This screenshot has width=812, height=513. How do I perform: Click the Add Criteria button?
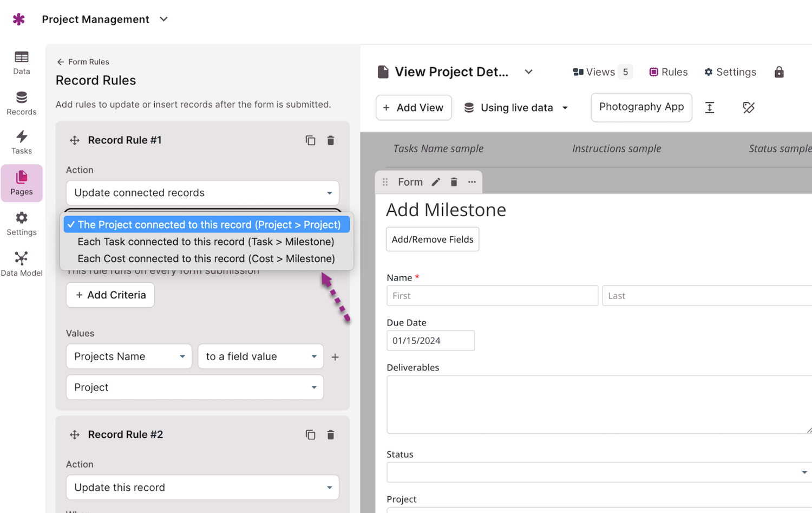[110, 295]
